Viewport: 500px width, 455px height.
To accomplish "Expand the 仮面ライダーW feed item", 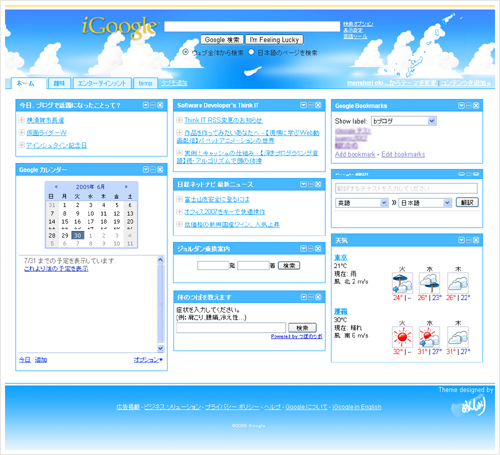I will 22,132.
